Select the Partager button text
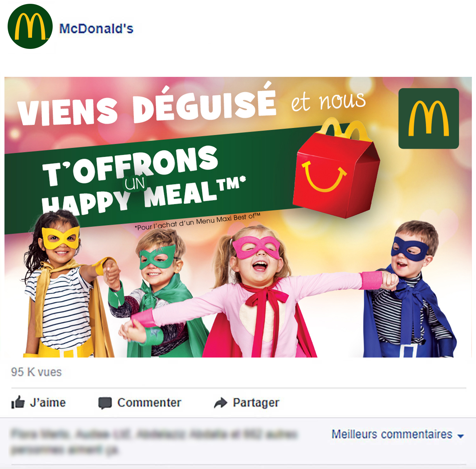 click(x=256, y=403)
